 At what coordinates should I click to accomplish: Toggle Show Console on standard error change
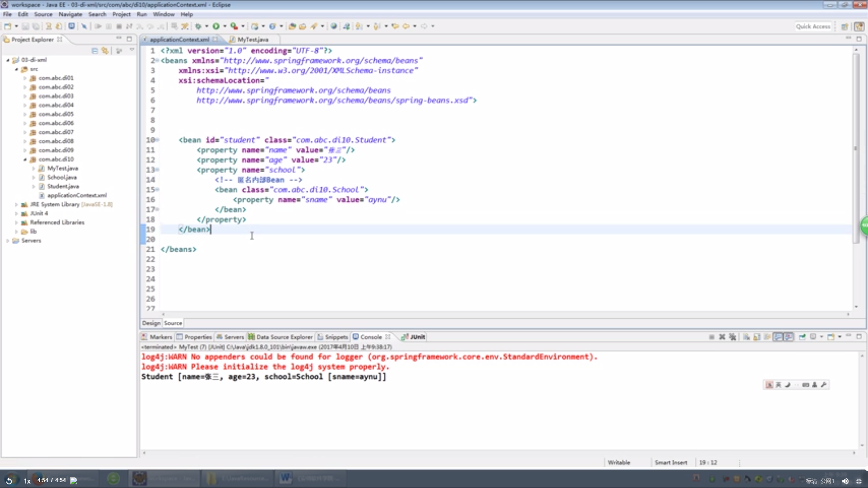pyautogui.click(x=789, y=337)
